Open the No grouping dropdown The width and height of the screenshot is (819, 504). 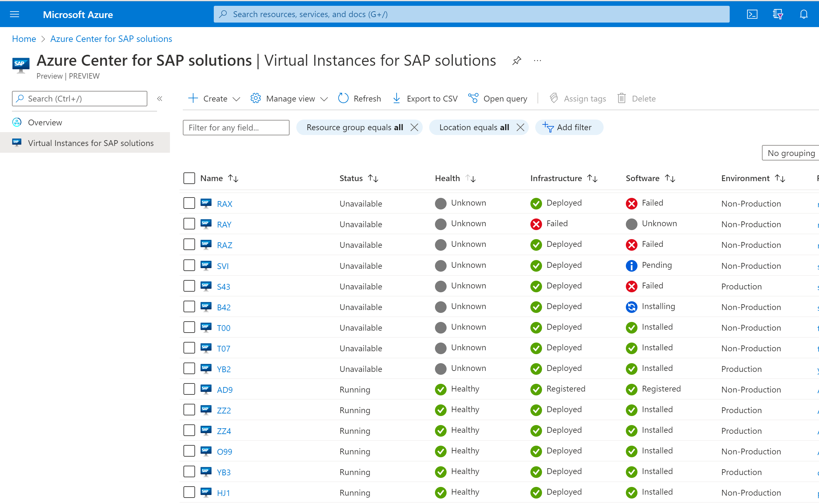790,153
